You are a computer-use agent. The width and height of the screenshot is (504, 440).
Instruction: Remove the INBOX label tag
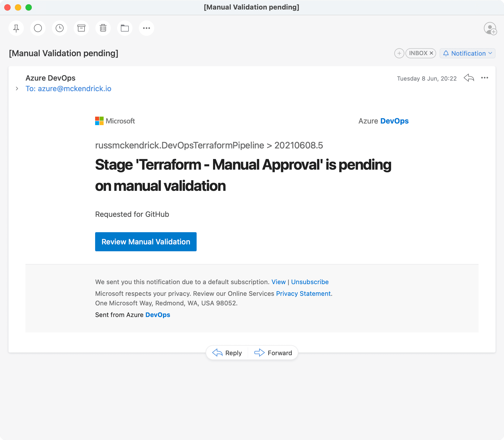[x=431, y=53]
